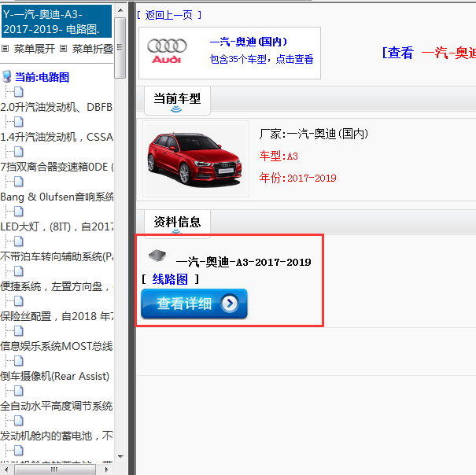Click 包含35个车型,点击查看 link

(261, 59)
